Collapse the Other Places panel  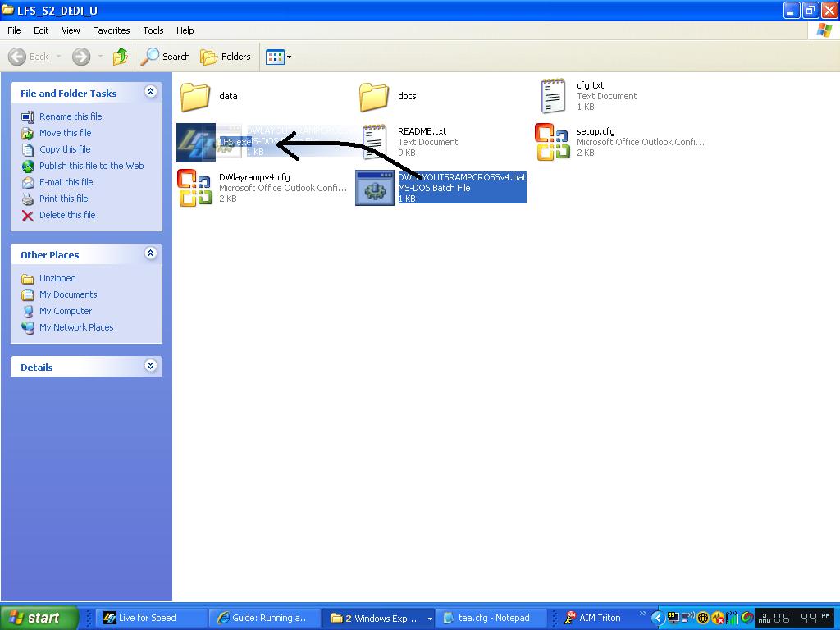[x=151, y=253]
